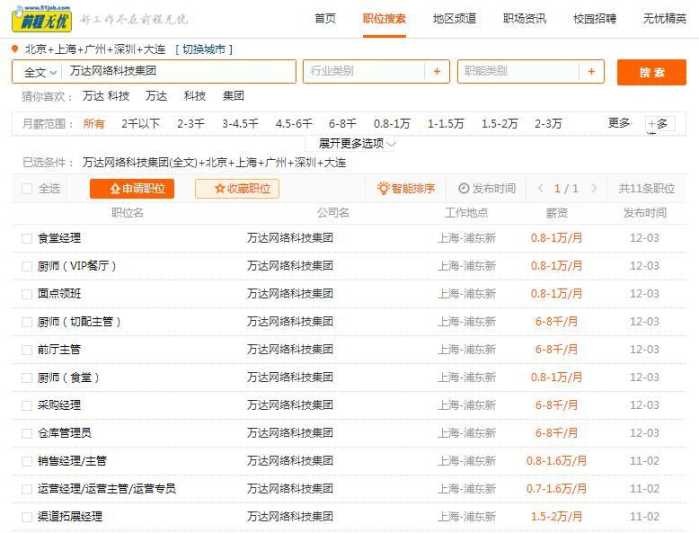
Task: Select the 职位搜索 tab
Action: pyautogui.click(x=384, y=18)
